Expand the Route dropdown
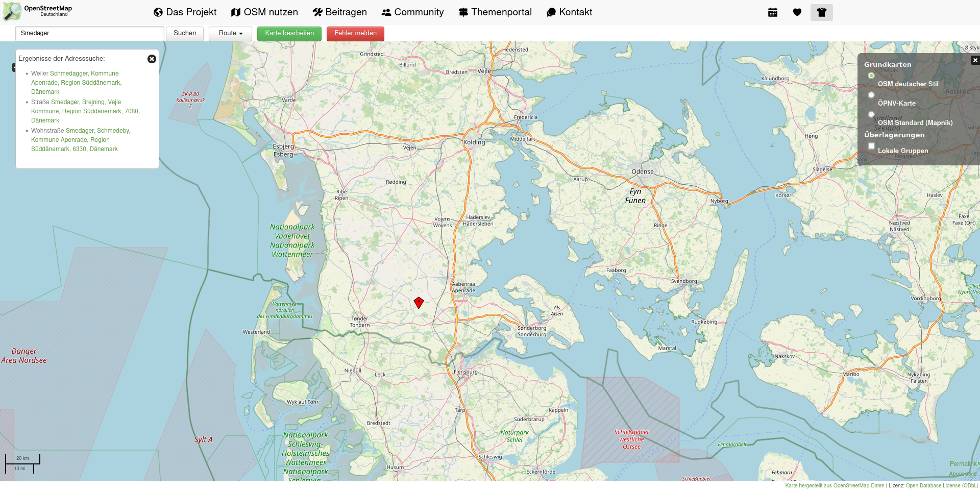Image resolution: width=980 pixels, height=492 pixels. (x=230, y=34)
